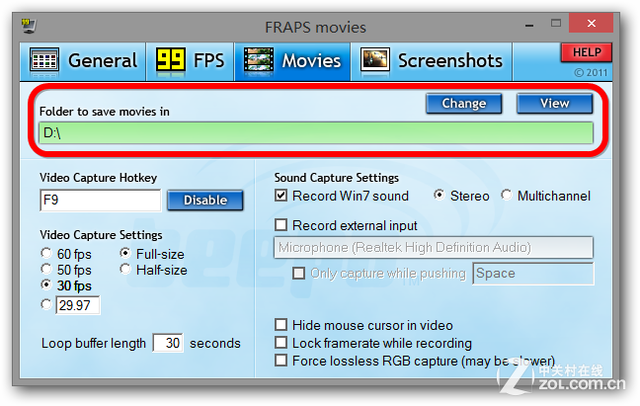Viewport: 640px width, 406px height.
Task: Select the Movies tab
Action: (293, 61)
